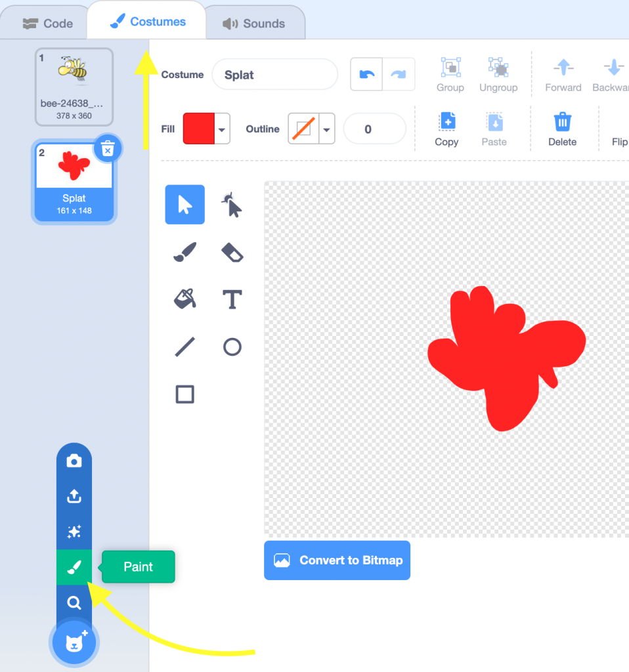Select the Brush tool
Image resolution: width=629 pixels, height=672 pixels.
click(x=184, y=252)
